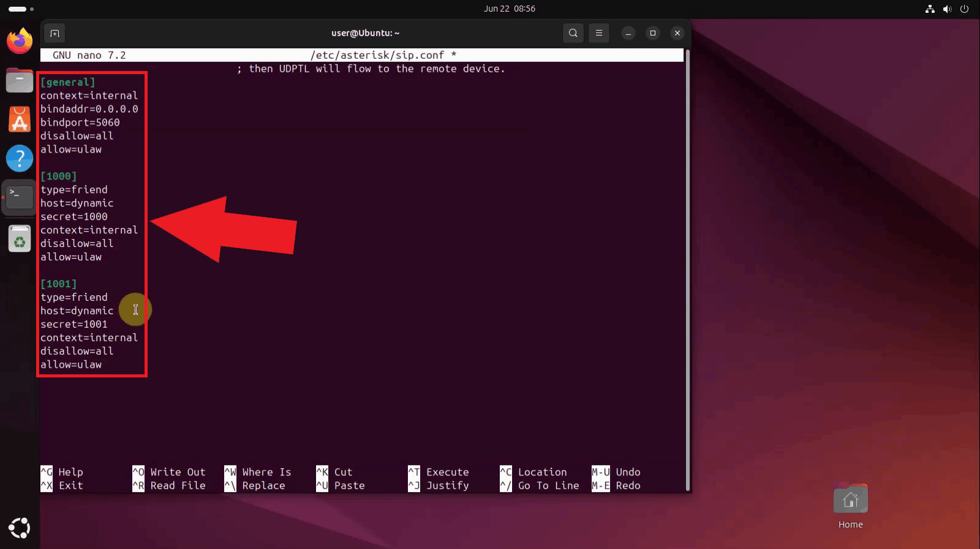Click the Go To Line shortcut label
Viewport: 980px width, 549px height.
point(548,485)
